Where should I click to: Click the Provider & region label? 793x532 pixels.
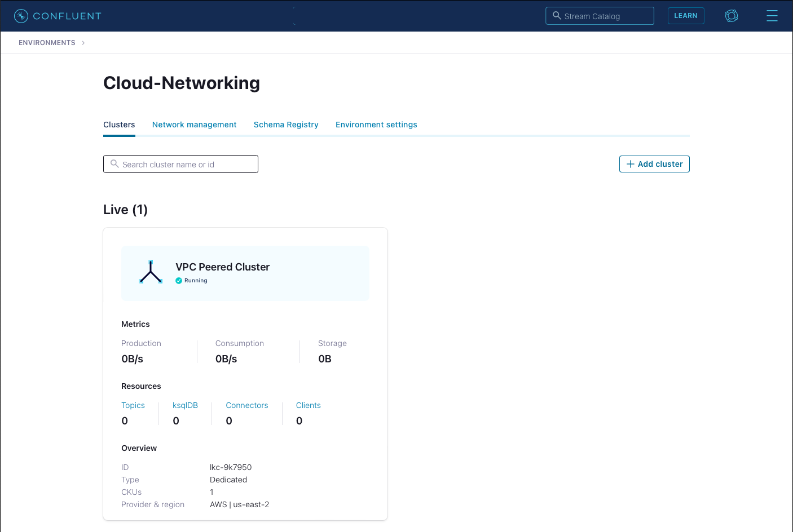tap(153, 504)
